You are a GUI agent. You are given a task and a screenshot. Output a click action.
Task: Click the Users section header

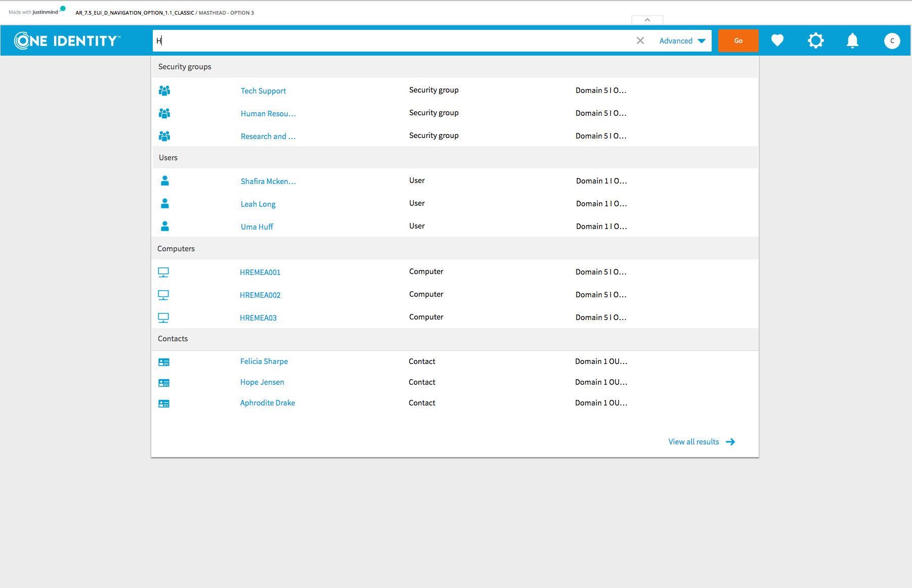pyautogui.click(x=455, y=158)
